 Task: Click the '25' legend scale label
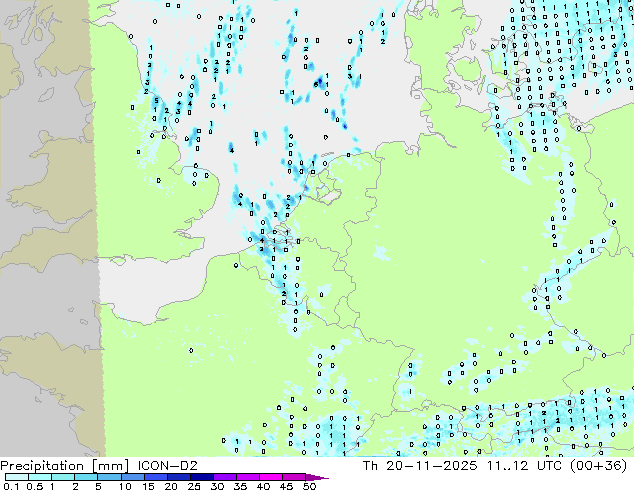[194, 486]
